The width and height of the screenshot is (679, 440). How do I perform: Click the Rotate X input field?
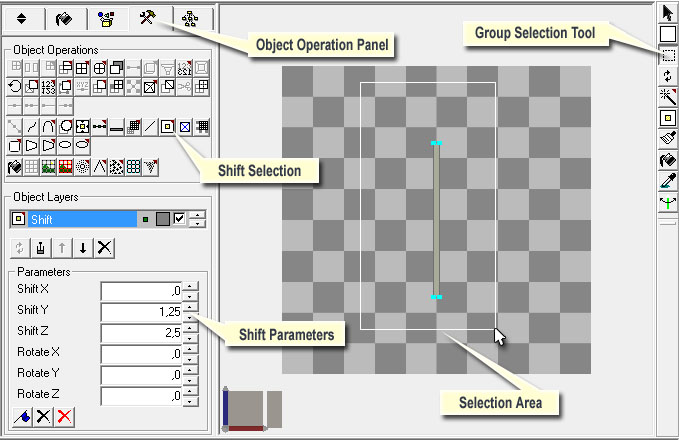(141, 353)
